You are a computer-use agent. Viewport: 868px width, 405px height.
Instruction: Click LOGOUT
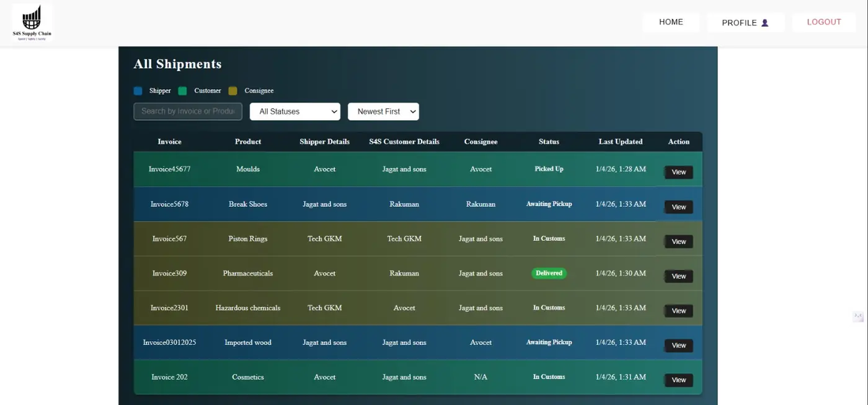tap(824, 22)
